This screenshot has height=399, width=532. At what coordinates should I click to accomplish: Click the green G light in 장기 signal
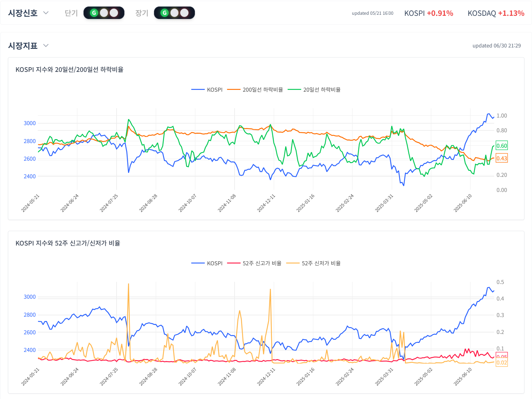coord(164,13)
